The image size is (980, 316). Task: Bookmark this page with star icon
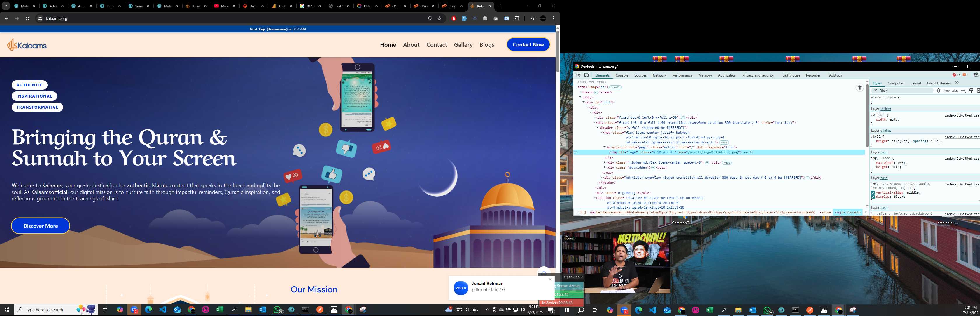pos(440,18)
